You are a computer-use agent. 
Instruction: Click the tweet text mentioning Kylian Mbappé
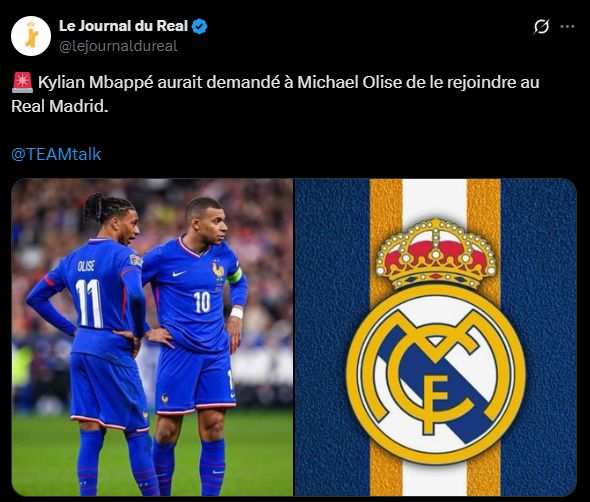click(275, 94)
